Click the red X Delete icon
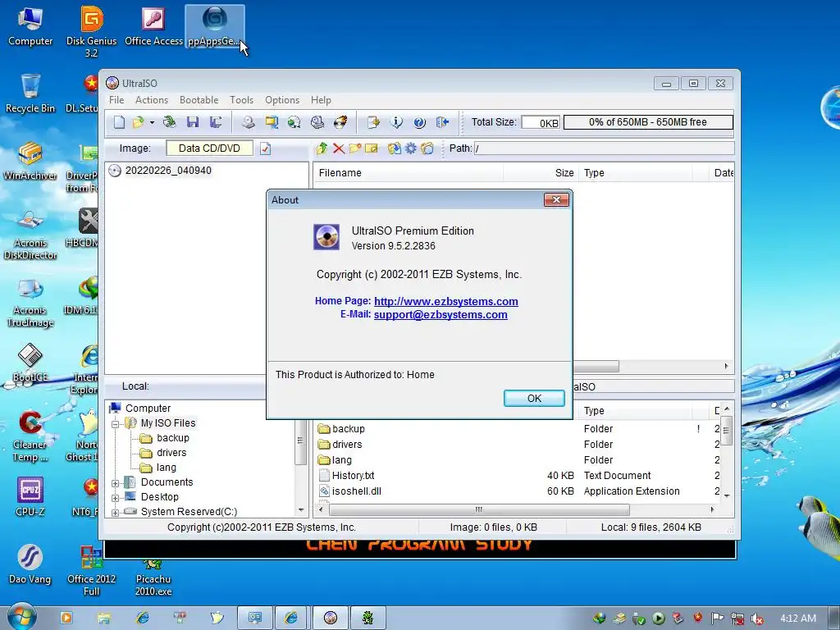This screenshot has width=840, height=630. click(339, 148)
